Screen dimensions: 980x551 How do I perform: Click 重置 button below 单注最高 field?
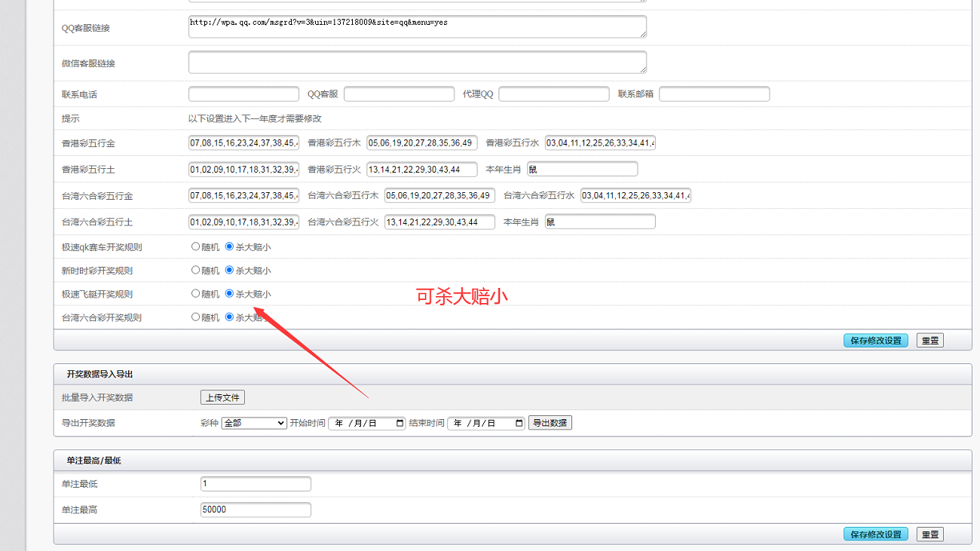coord(929,534)
